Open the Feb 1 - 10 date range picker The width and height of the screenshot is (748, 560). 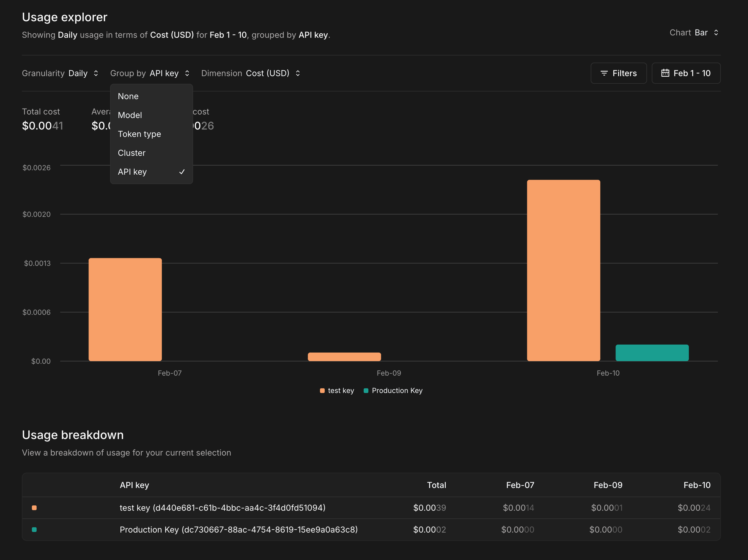coord(686,73)
